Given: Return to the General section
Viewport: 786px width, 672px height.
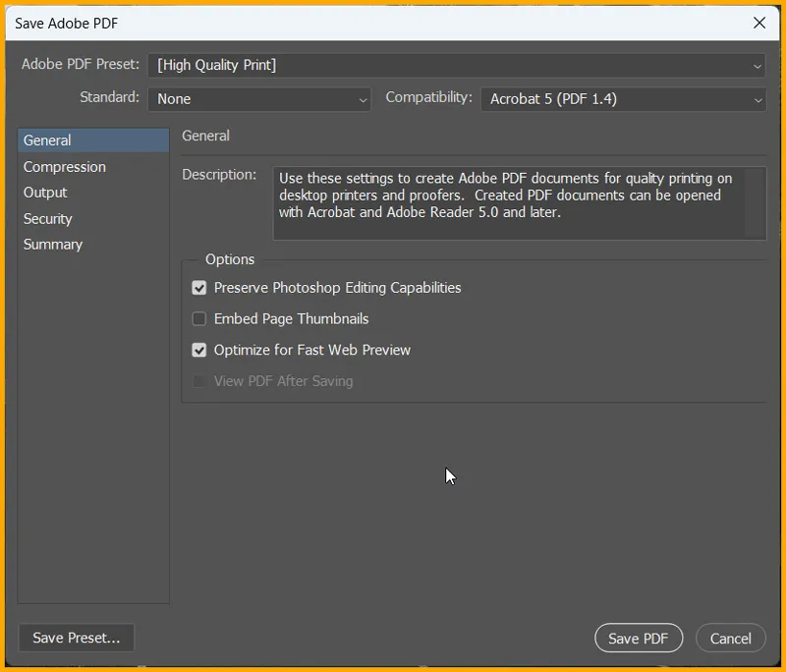Looking at the screenshot, I should coord(46,140).
